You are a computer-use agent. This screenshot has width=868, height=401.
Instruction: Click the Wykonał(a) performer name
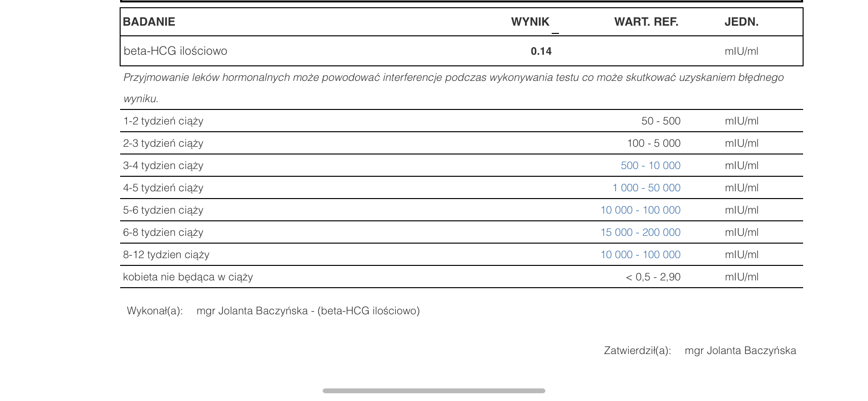tap(308, 311)
